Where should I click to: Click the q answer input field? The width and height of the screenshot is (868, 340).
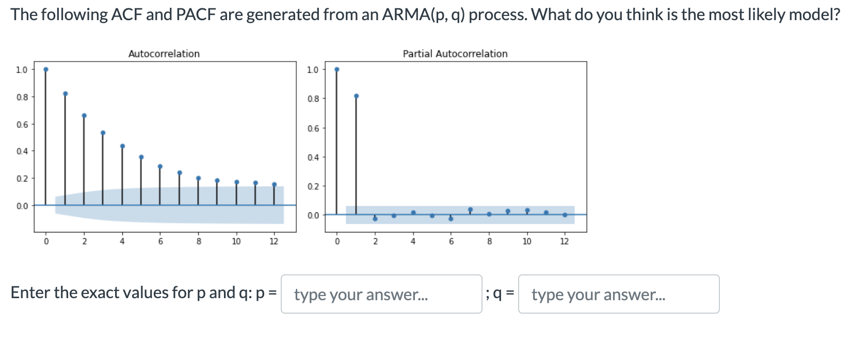pos(618,295)
